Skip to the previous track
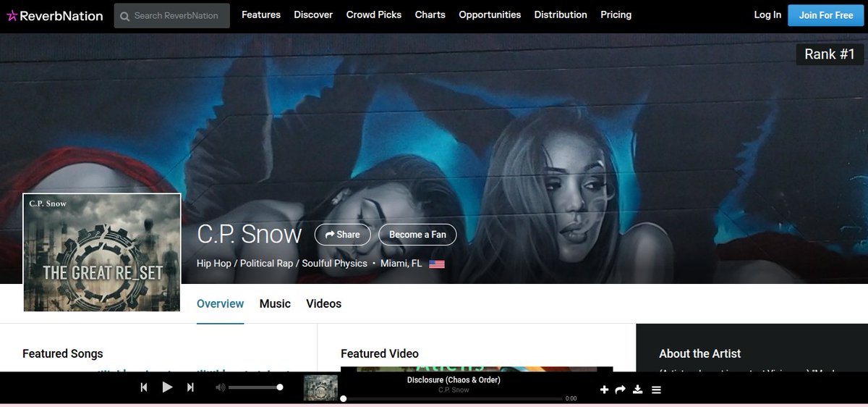 144,387
